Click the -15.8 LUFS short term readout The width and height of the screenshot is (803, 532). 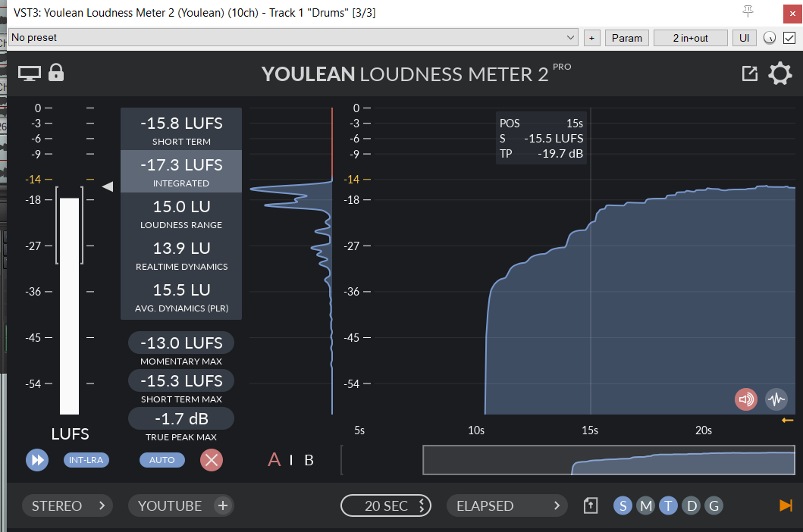pyautogui.click(x=181, y=129)
